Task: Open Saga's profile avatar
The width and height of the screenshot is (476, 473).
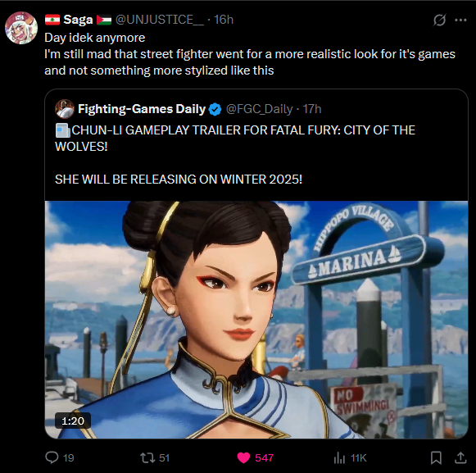Action: point(21,28)
